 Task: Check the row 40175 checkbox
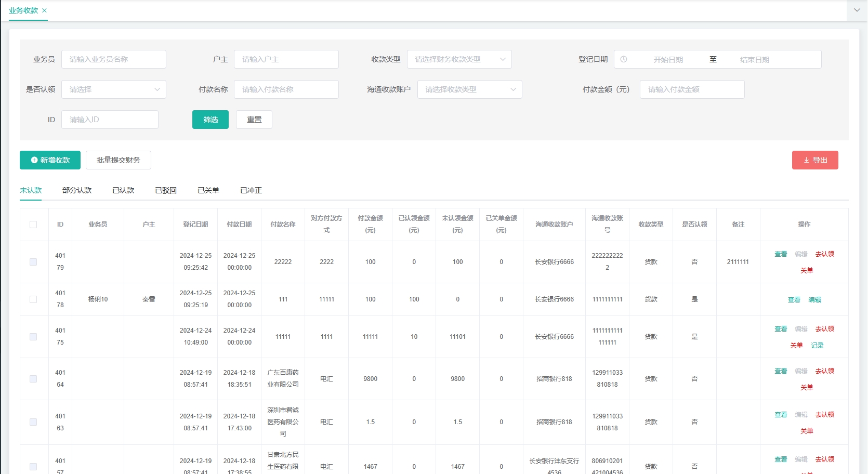[x=33, y=337]
